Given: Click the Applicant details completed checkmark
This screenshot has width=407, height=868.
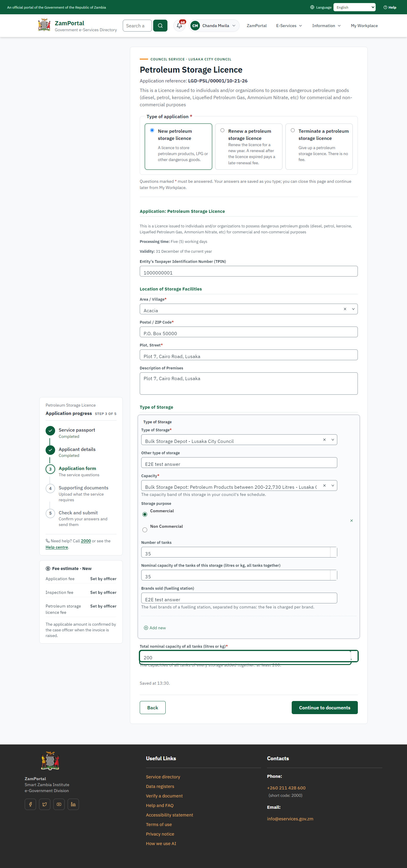Looking at the screenshot, I should (50, 450).
